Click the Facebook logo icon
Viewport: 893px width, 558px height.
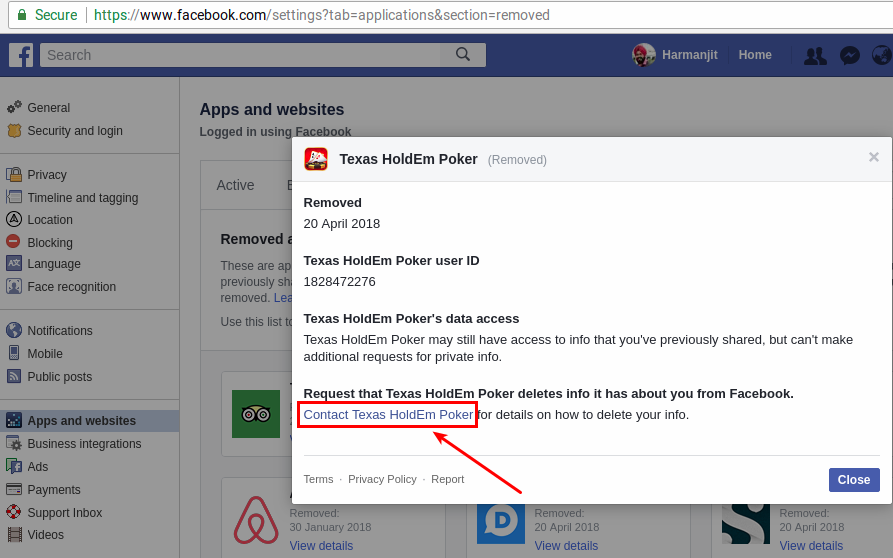coord(21,55)
